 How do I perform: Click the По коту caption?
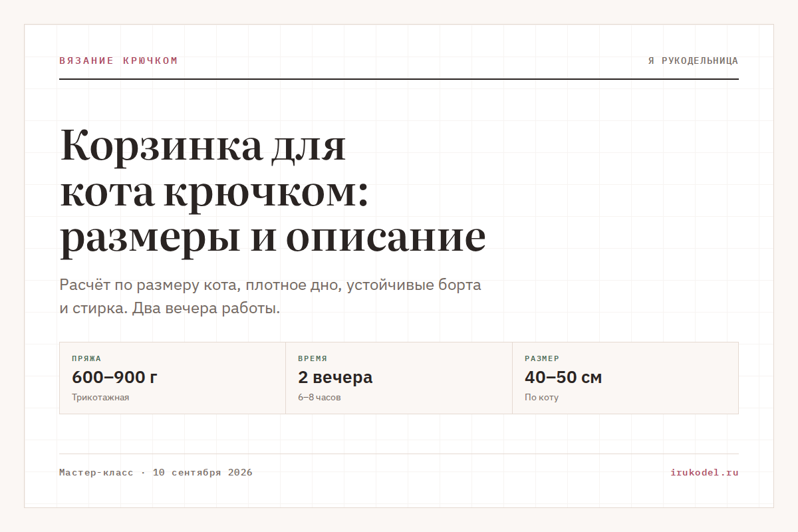point(541,398)
